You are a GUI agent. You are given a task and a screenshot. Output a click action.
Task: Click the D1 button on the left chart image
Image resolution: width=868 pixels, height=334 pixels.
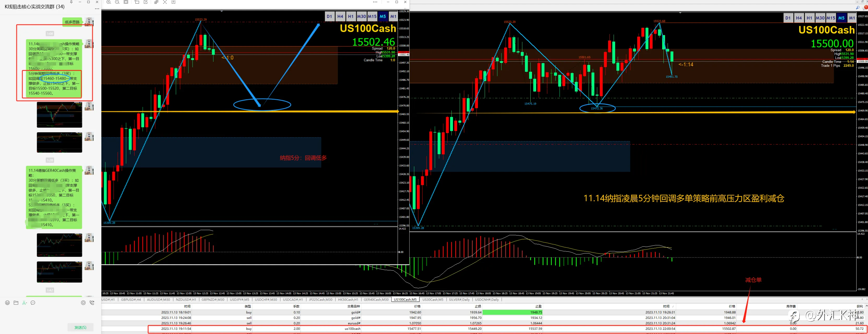coord(329,16)
